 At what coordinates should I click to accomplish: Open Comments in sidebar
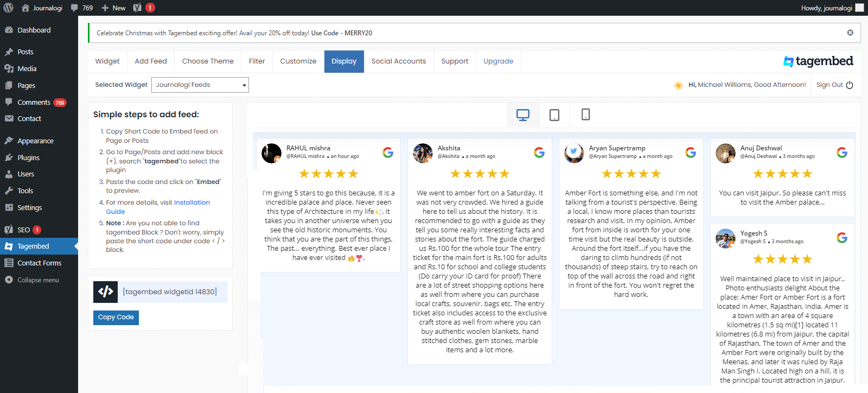[x=39, y=102]
